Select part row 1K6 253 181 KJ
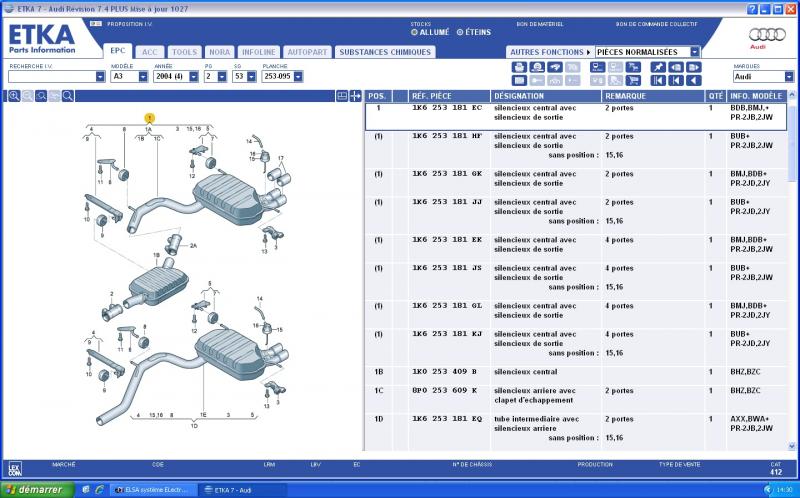The height and width of the screenshot is (498, 800). [576, 348]
